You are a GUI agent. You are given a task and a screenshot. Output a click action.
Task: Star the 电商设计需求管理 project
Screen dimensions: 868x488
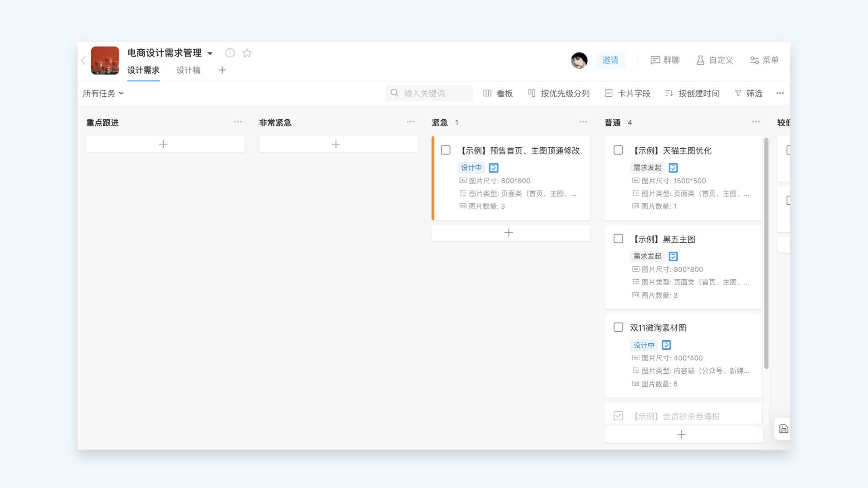coord(247,53)
